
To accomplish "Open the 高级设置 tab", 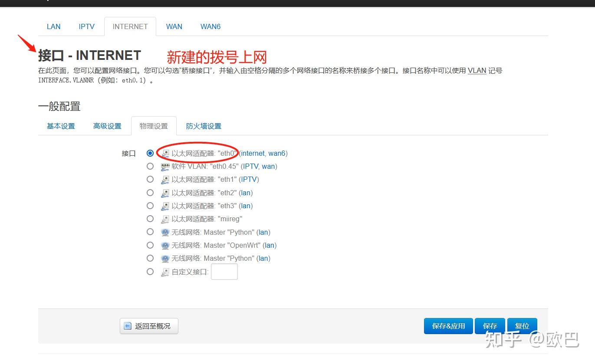I will pos(107,126).
